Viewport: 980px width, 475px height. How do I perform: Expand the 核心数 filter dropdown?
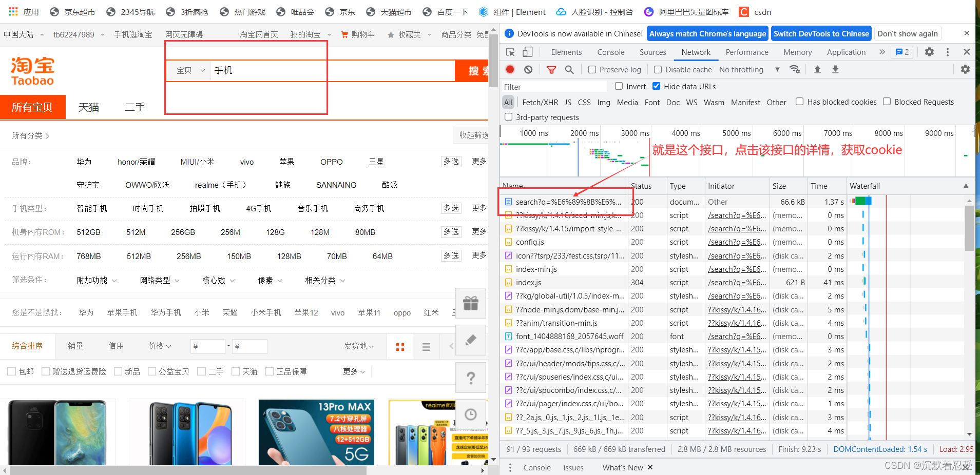[219, 280]
